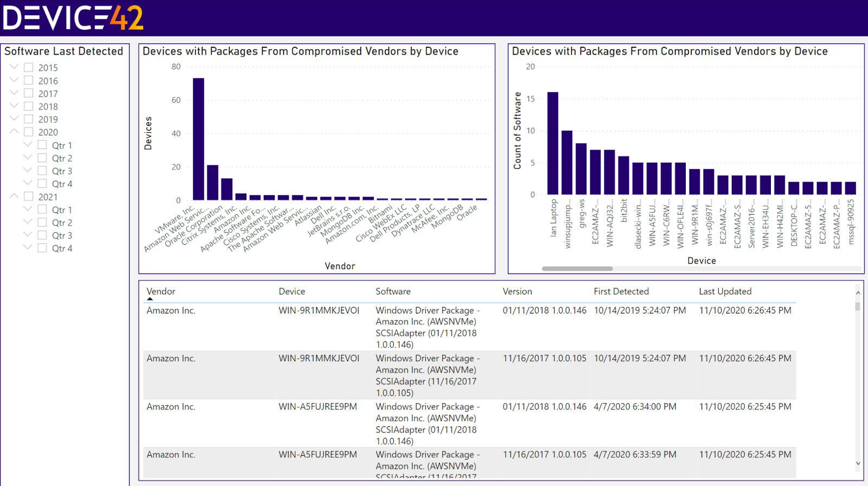This screenshot has width=868, height=486.
Task: Sort table by Last Updated column
Action: click(x=725, y=291)
